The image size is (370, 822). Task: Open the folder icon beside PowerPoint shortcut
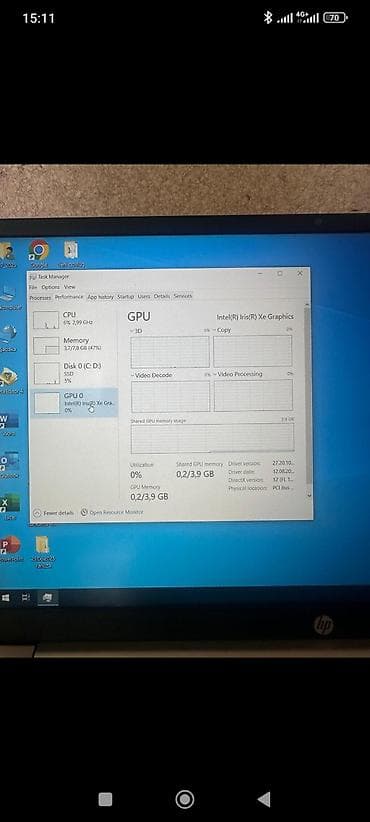[x=42, y=545]
